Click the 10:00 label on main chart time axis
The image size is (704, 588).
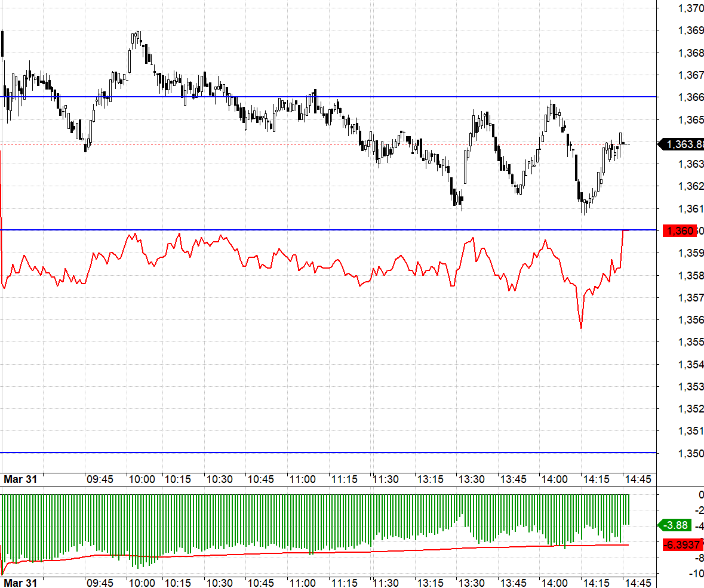pyautogui.click(x=142, y=479)
